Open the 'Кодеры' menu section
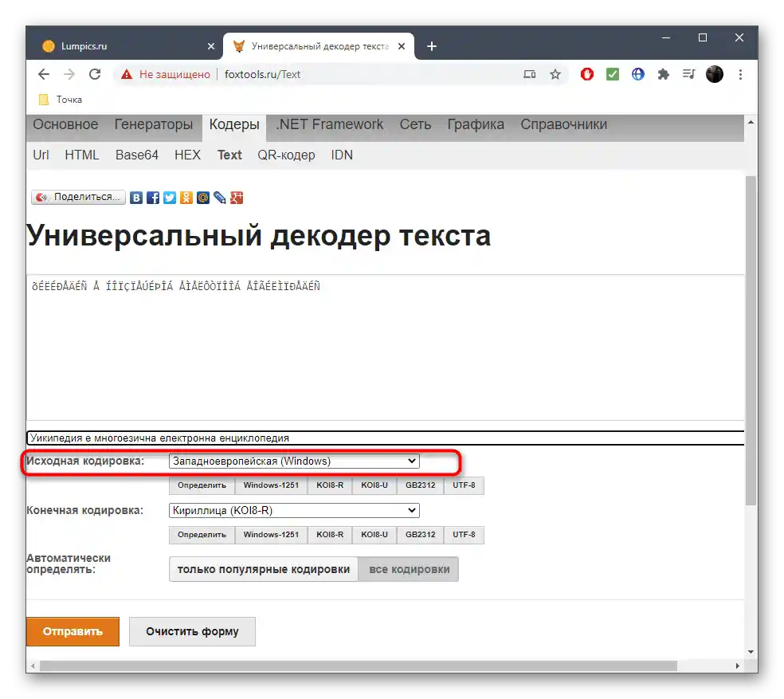784x699 pixels. 234,124
